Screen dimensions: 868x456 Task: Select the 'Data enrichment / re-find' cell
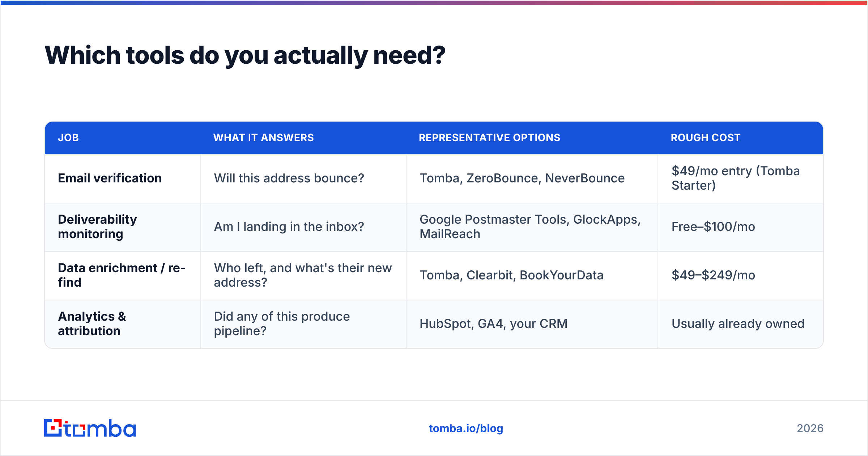coord(123,275)
